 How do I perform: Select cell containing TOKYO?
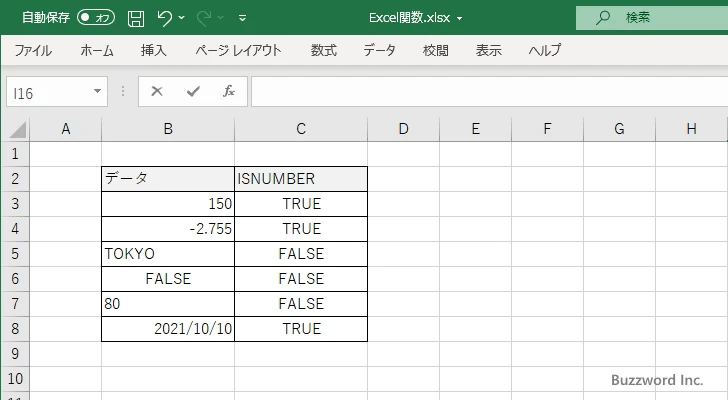168,254
